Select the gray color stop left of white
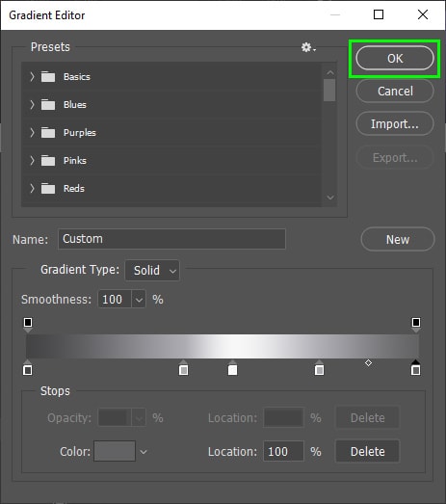The width and height of the screenshot is (446, 504). 183,368
